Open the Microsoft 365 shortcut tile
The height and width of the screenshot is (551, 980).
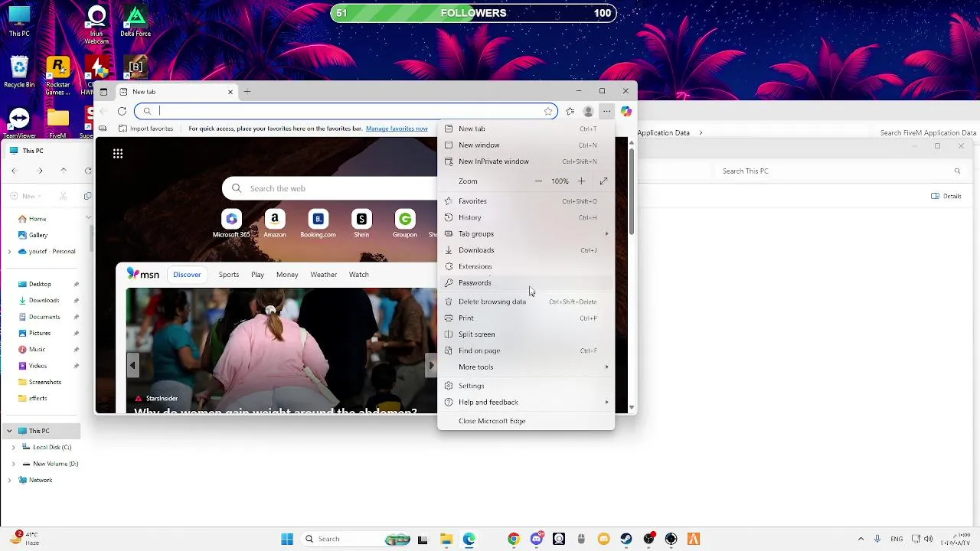(x=231, y=223)
